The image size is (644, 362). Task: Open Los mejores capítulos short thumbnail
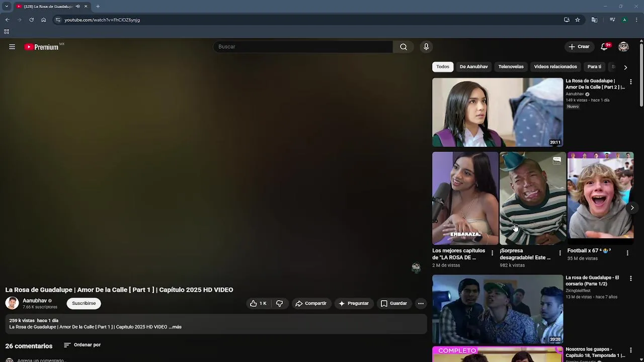click(465, 199)
